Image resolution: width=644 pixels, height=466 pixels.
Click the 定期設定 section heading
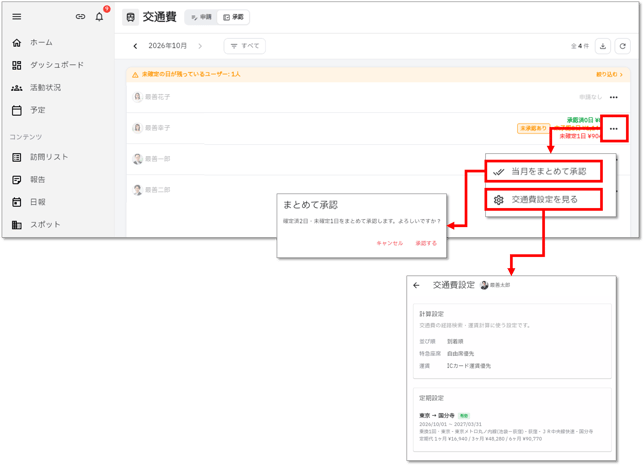[431, 398]
